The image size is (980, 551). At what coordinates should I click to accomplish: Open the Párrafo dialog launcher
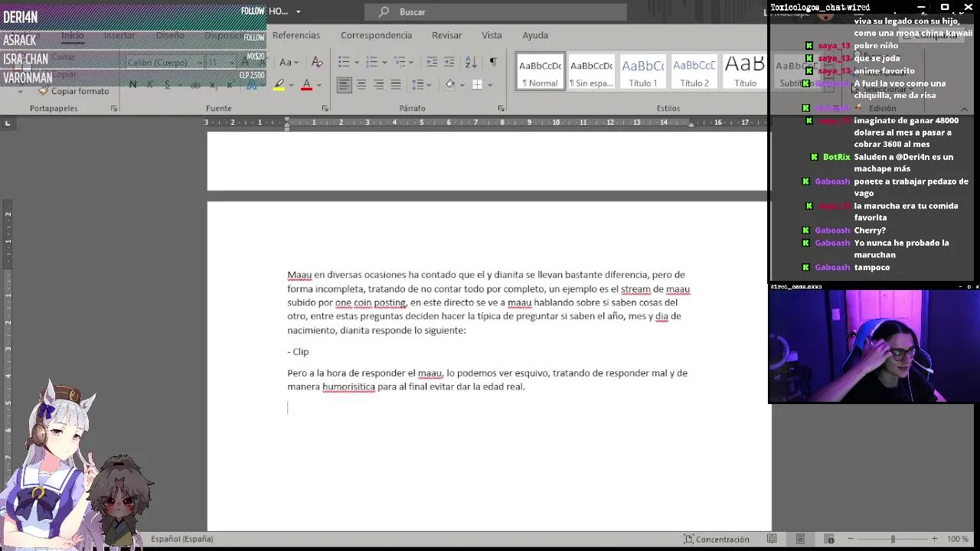[501, 109]
